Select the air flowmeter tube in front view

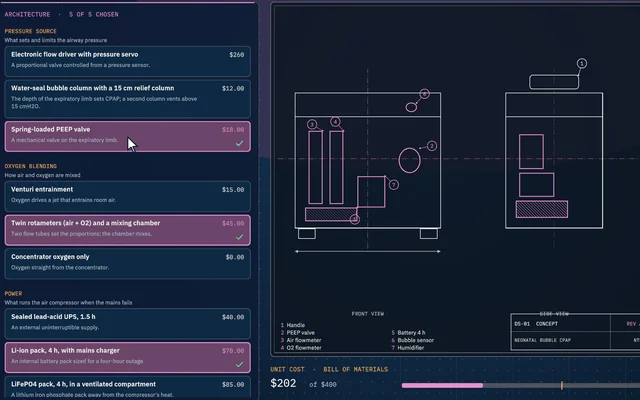point(316,167)
